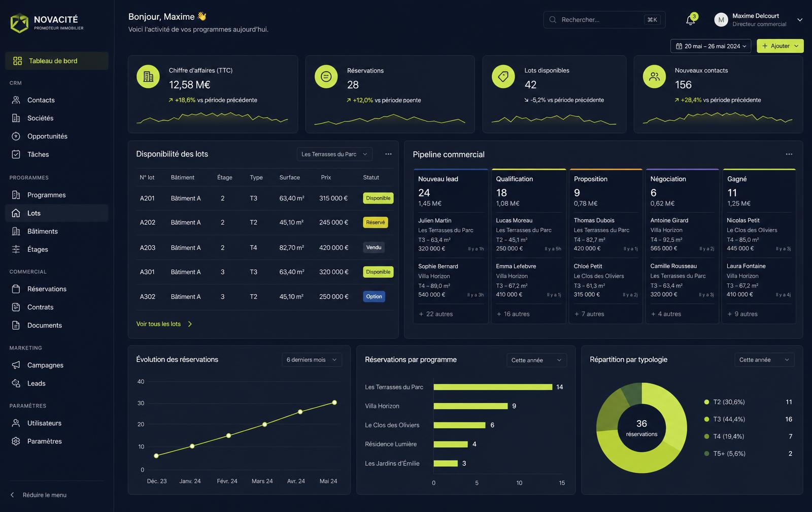Viewport: 812px width, 512px height.
Task: Open Julien Martin lead card
Action: click(x=451, y=235)
